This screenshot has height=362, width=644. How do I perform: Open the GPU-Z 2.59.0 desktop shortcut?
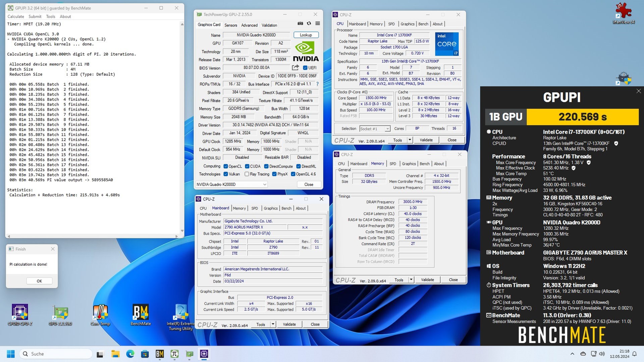click(x=60, y=315)
